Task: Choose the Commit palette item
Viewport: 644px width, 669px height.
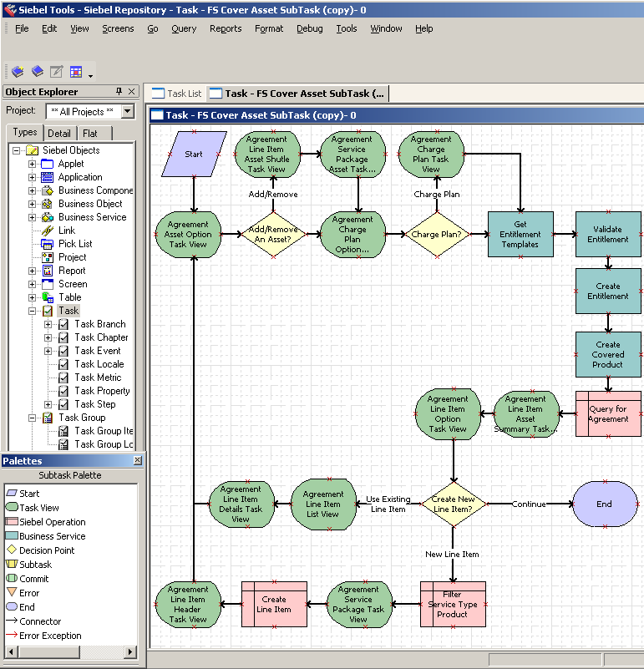Action: click(28, 579)
